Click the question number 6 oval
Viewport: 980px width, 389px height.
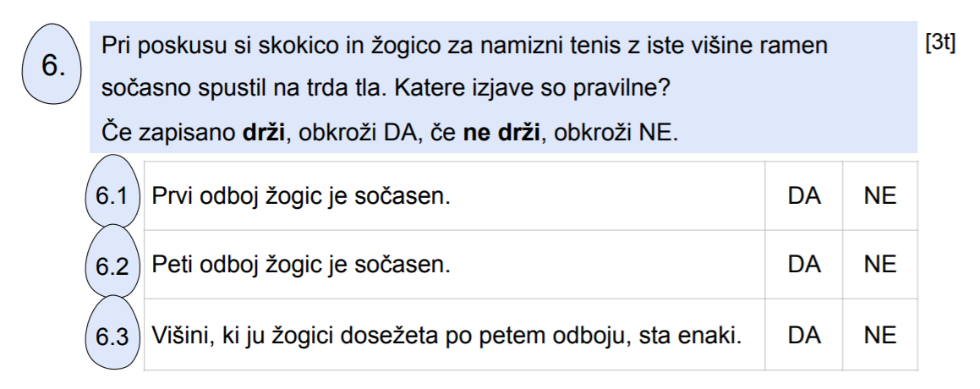coord(52,64)
